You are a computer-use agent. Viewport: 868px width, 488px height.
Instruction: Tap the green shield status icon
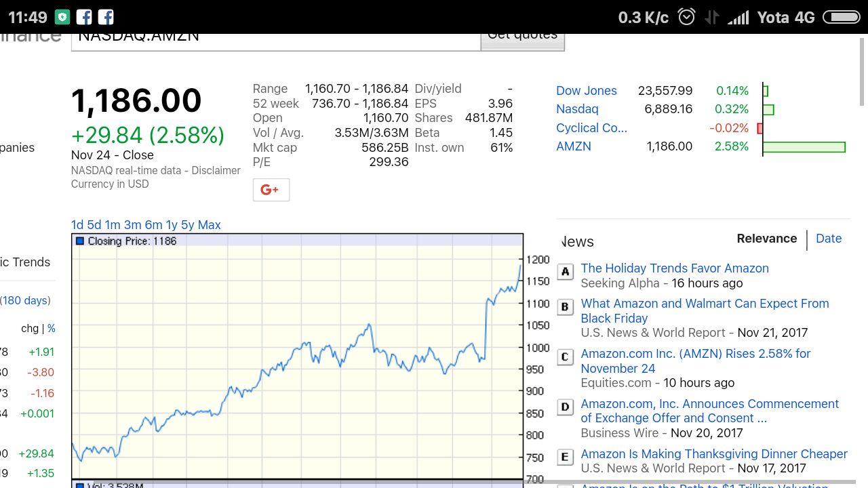[x=62, y=17]
